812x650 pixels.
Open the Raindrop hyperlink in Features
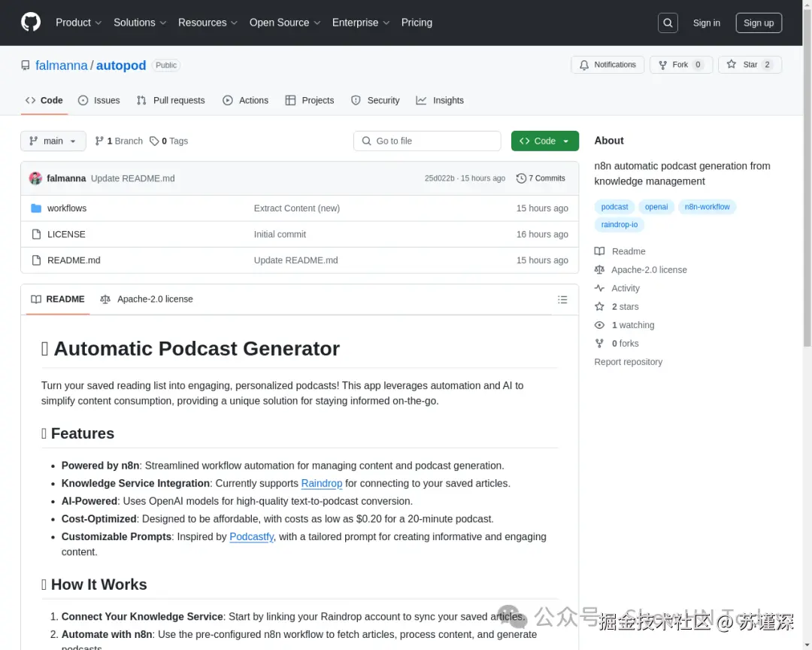coord(322,484)
